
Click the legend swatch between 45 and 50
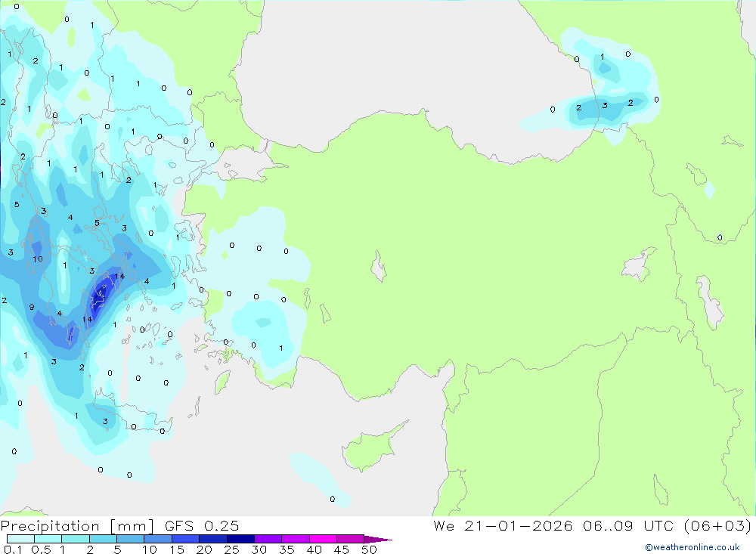point(351,539)
